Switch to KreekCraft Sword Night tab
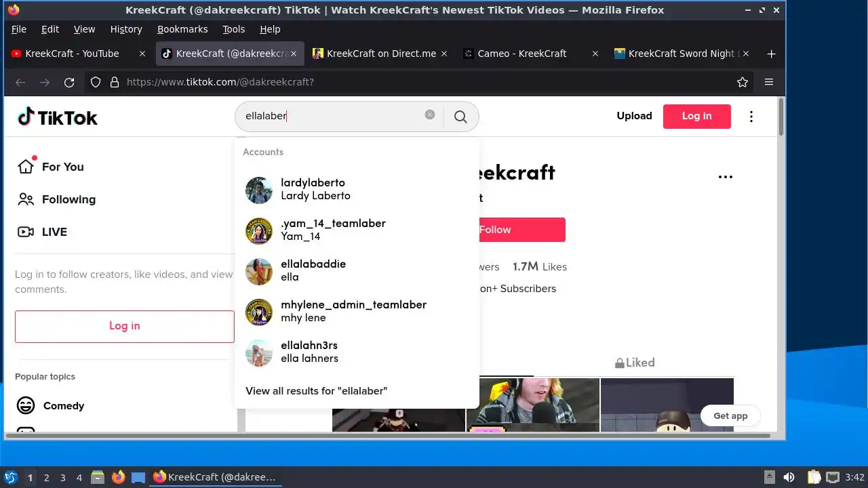The height and width of the screenshot is (488, 868). (682, 54)
